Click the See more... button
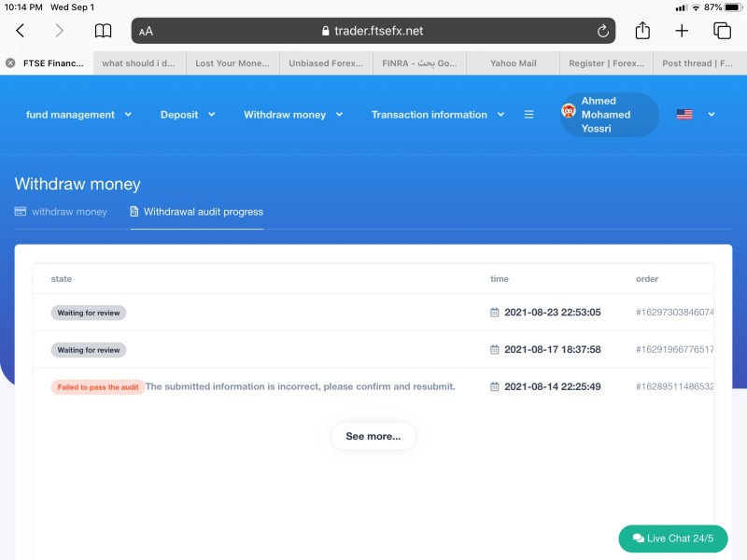747x560 pixels. 373,436
